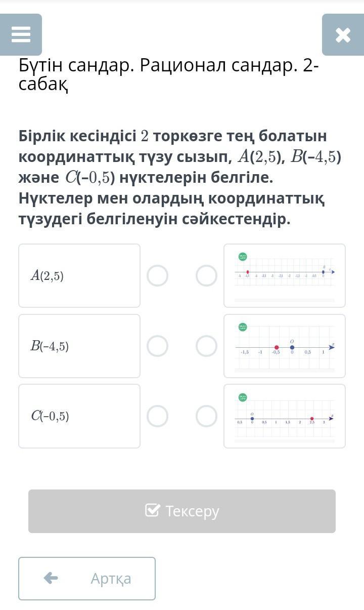
Task: Open the hamburger menu icon
Action: (x=21, y=34)
